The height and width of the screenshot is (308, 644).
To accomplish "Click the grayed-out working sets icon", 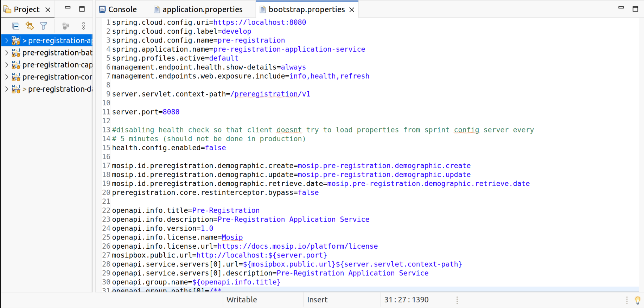I will (x=66, y=26).
